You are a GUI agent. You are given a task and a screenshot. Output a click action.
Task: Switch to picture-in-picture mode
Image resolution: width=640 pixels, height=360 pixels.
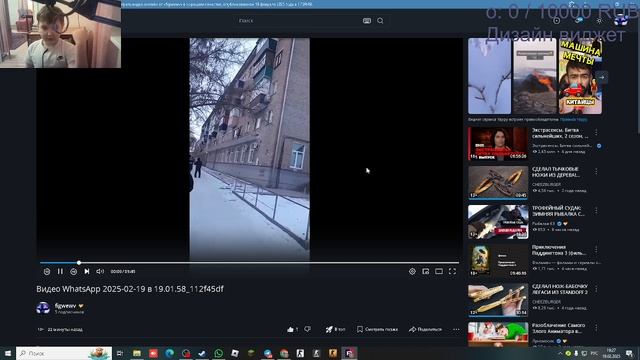point(426,271)
